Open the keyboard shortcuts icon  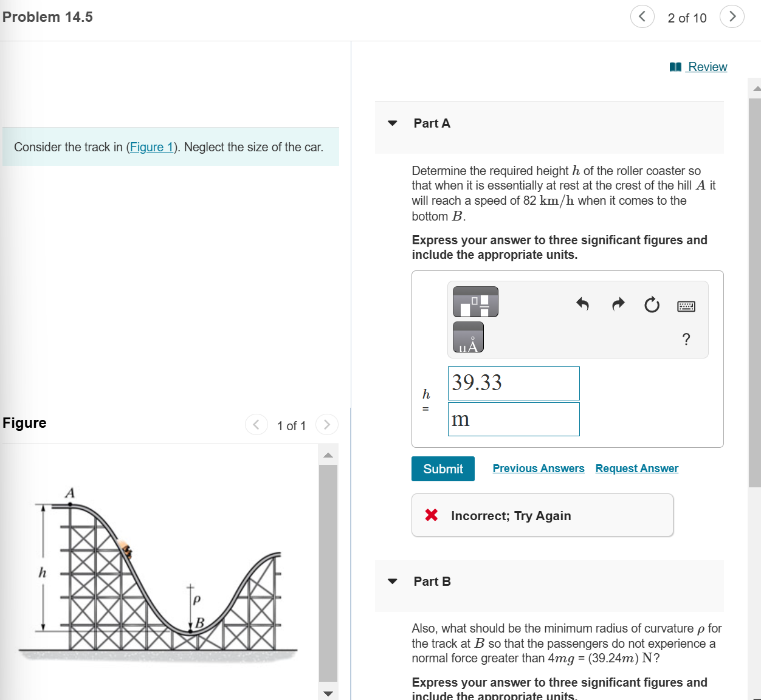[686, 306]
